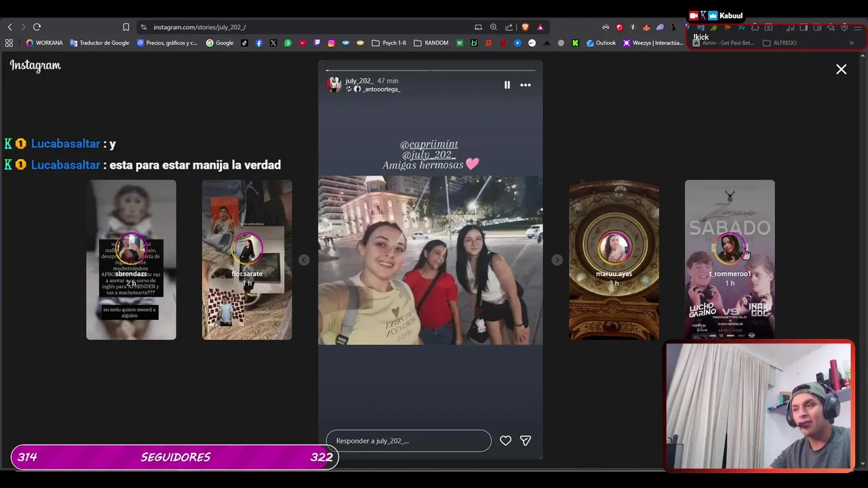Open the screen cast icon in address bar
Image resolution: width=868 pixels, height=488 pixels.
pyautogui.click(x=478, y=27)
